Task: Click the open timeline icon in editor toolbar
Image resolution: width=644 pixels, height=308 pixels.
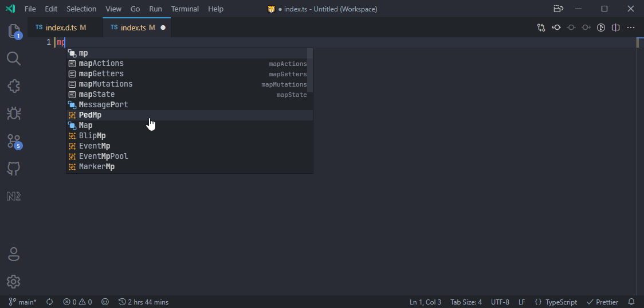Action: [x=601, y=28]
